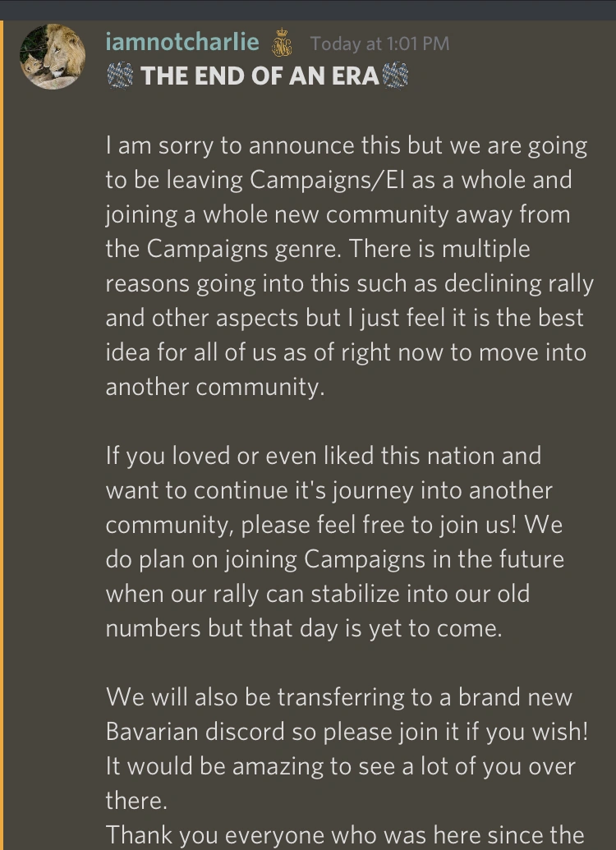Click the 'Bavarian discord' text

[191, 731]
